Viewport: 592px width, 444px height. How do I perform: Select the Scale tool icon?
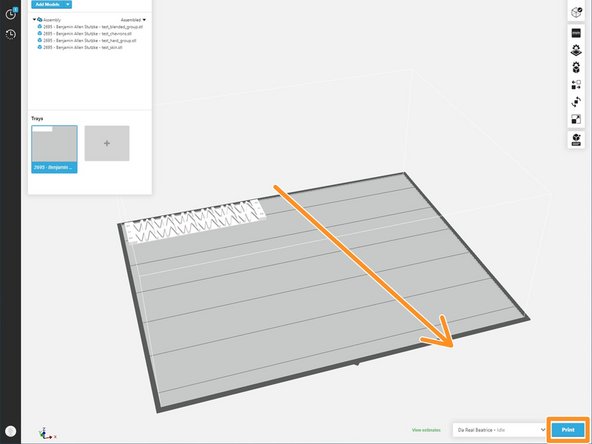[576, 120]
